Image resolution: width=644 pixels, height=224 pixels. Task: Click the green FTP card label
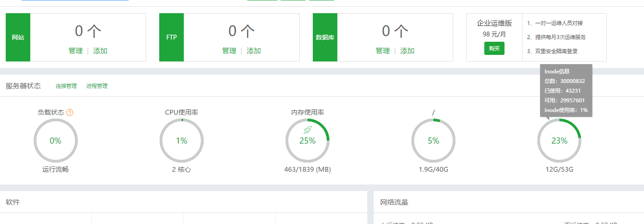172,37
